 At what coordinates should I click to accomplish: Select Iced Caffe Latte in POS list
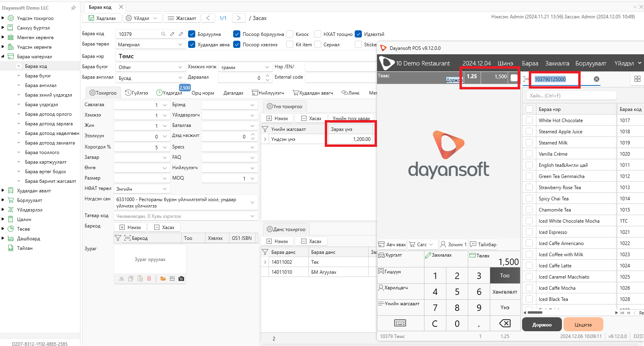(x=555, y=265)
